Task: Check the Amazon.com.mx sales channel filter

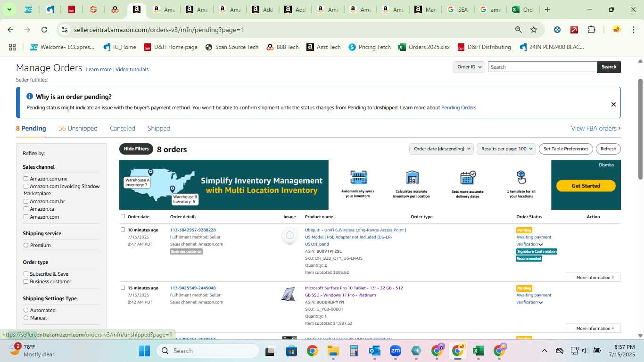Action: 26,179
